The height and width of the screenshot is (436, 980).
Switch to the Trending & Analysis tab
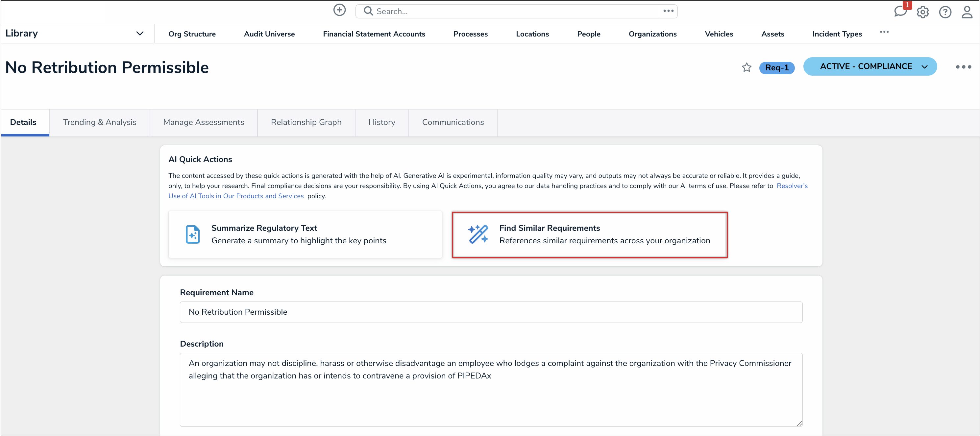tap(99, 122)
